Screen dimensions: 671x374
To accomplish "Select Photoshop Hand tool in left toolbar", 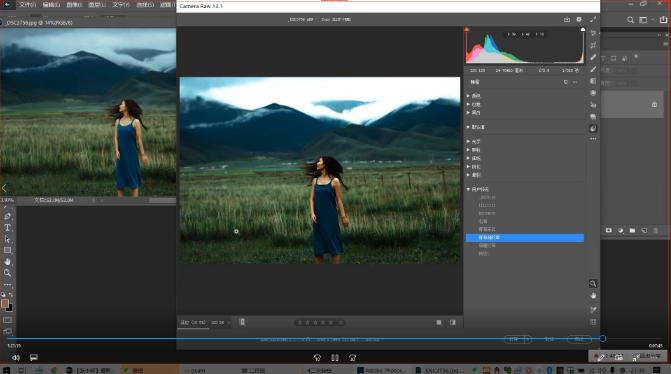I will point(8,261).
